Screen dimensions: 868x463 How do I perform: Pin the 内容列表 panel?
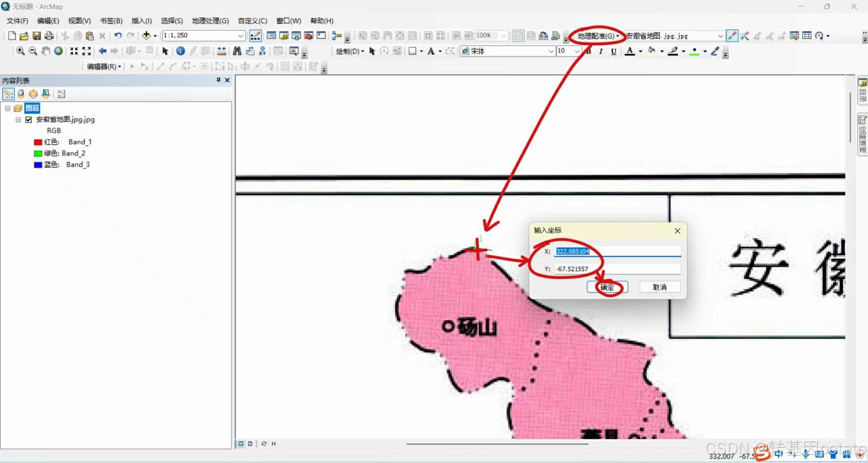coord(218,80)
